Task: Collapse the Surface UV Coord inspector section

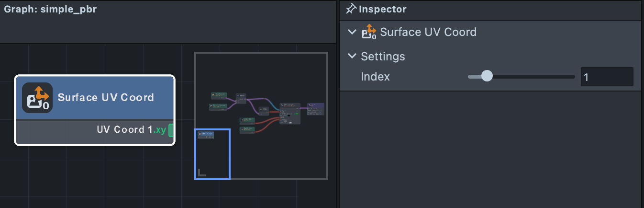Action: [352, 32]
